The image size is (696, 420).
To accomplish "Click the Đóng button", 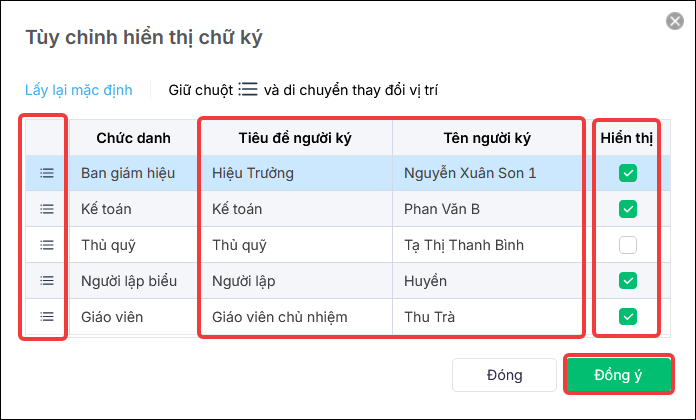I will coord(504,375).
